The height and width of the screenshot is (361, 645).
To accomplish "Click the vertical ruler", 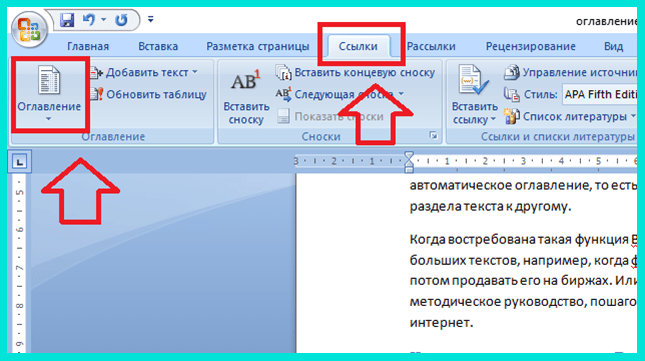I will click(19, 263).
